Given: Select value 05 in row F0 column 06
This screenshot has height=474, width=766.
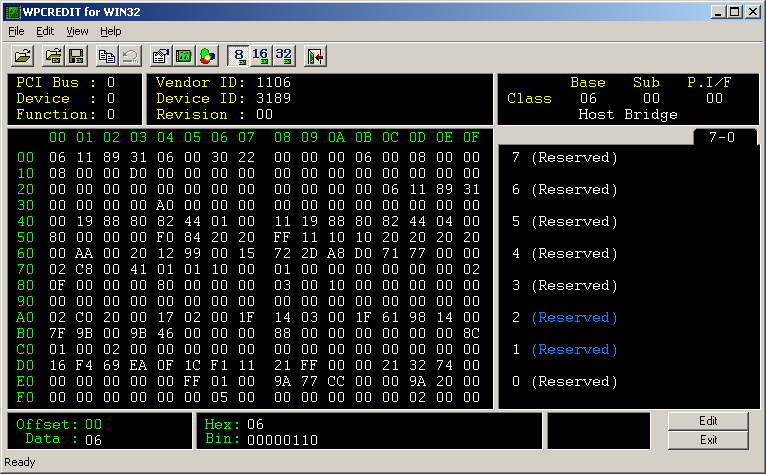Looking at the screenshot, I should 219,397.
